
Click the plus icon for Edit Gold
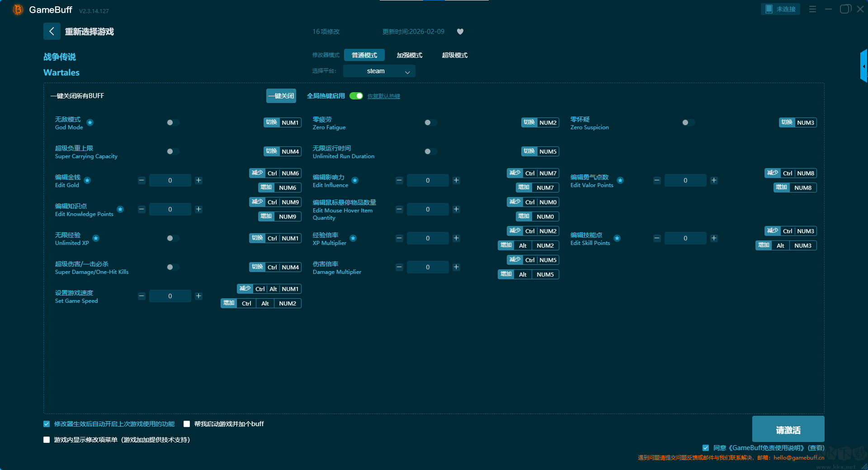point(198,180)
